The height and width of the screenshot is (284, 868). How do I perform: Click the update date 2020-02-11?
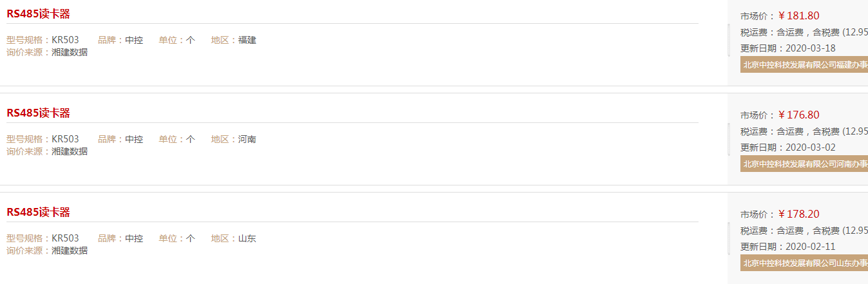(811, 247)
